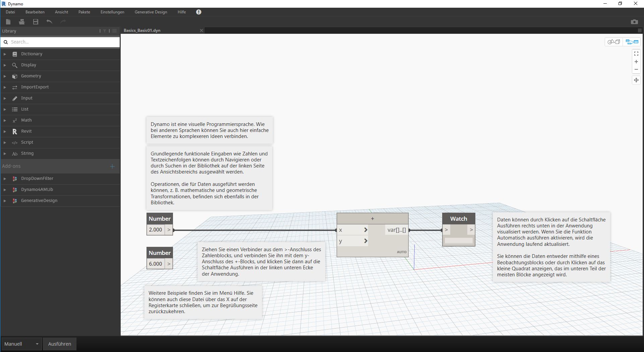Expand the Geometry tree arrow
644x352 pixels.
click(5, 76)
